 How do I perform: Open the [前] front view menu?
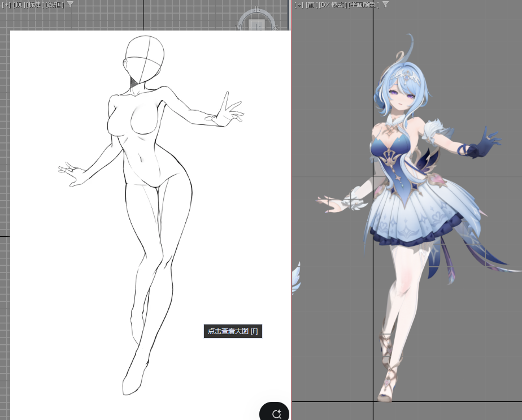pyautogui.click(x=311, y=5)
